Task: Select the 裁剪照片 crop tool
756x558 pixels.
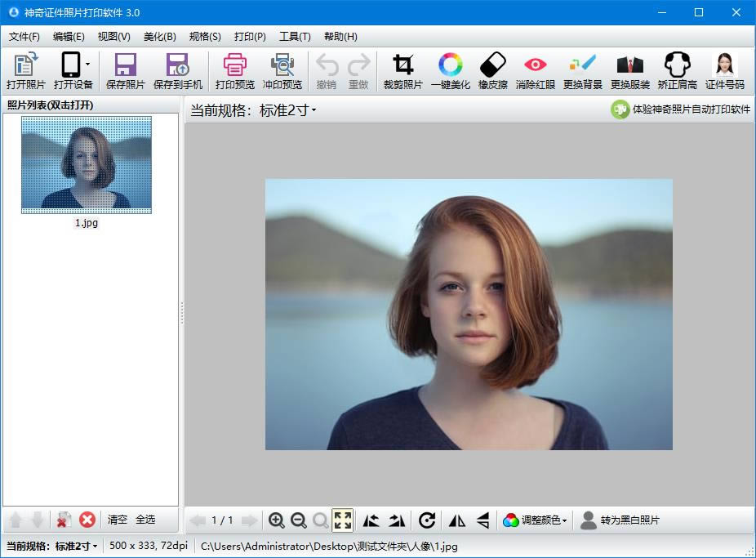Action: (x=402, y=71)
